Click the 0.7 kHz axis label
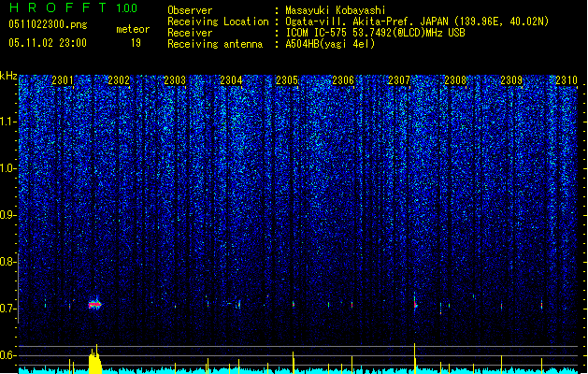The width and height of the screenshot is (588, 374). coord(7,309)
